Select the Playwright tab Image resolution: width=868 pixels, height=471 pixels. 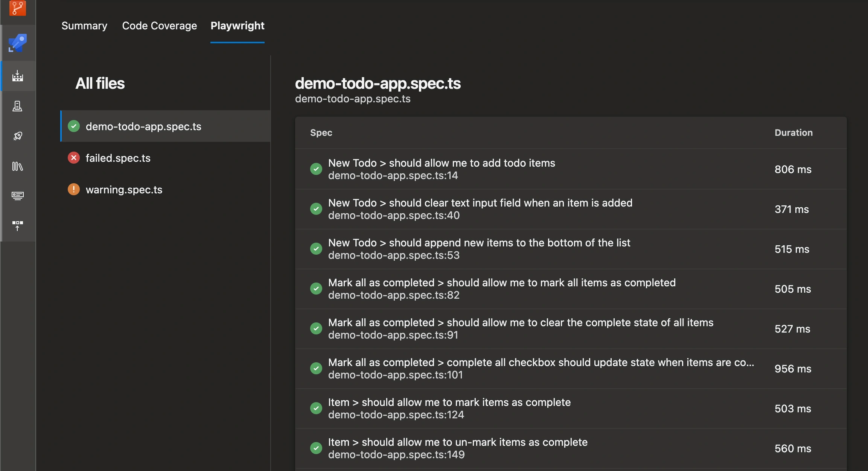tap(238, 26)
